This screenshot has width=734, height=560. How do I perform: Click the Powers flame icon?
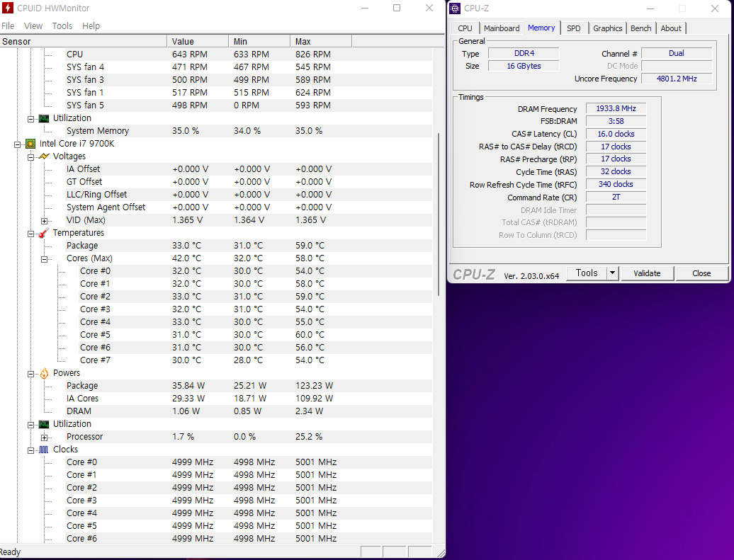tap(44, 373)
